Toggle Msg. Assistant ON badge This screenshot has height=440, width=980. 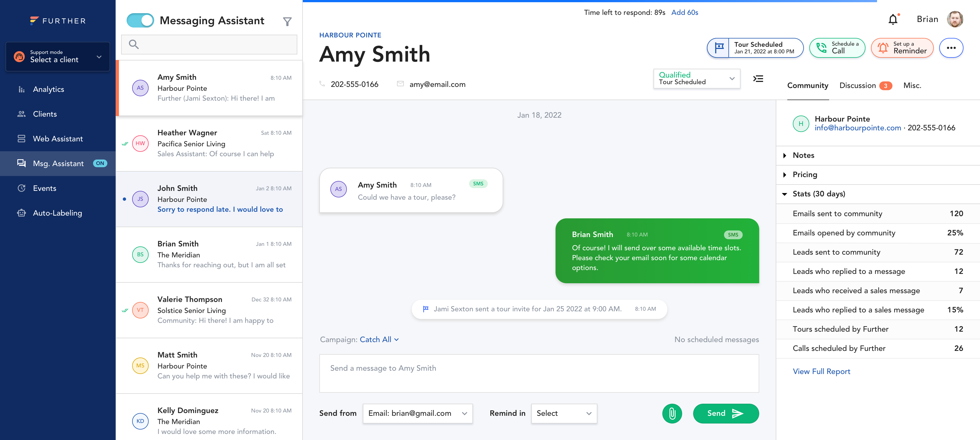point(100,163)
